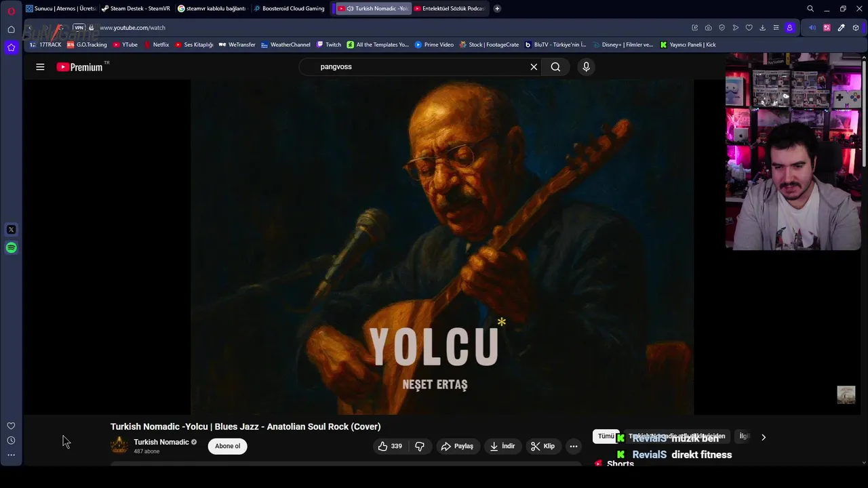This screenshot has width=868, height=488.
Task: Switch to Boosteroid Cloud Gaming tab
Action: (289, 9)
